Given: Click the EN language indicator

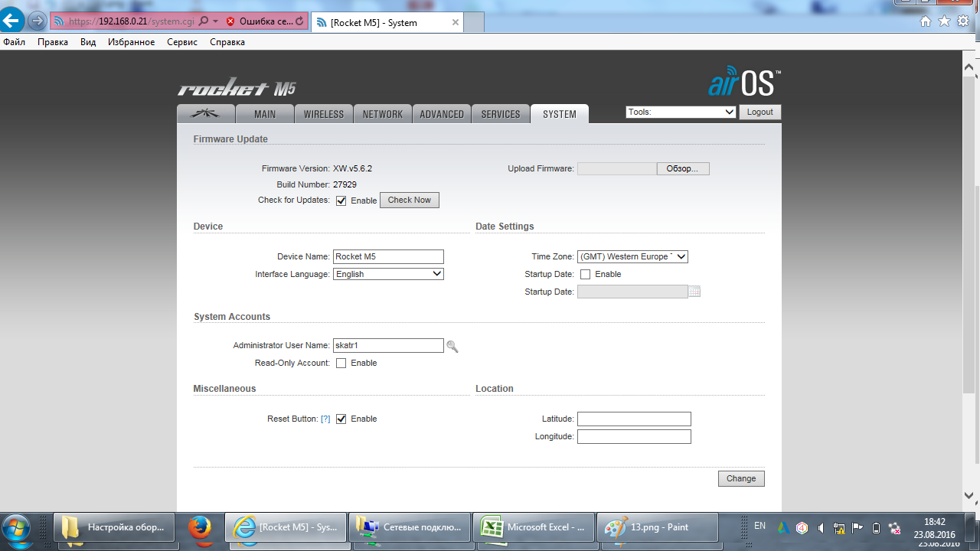Looking at the screenshot, I should pos(759,526).
